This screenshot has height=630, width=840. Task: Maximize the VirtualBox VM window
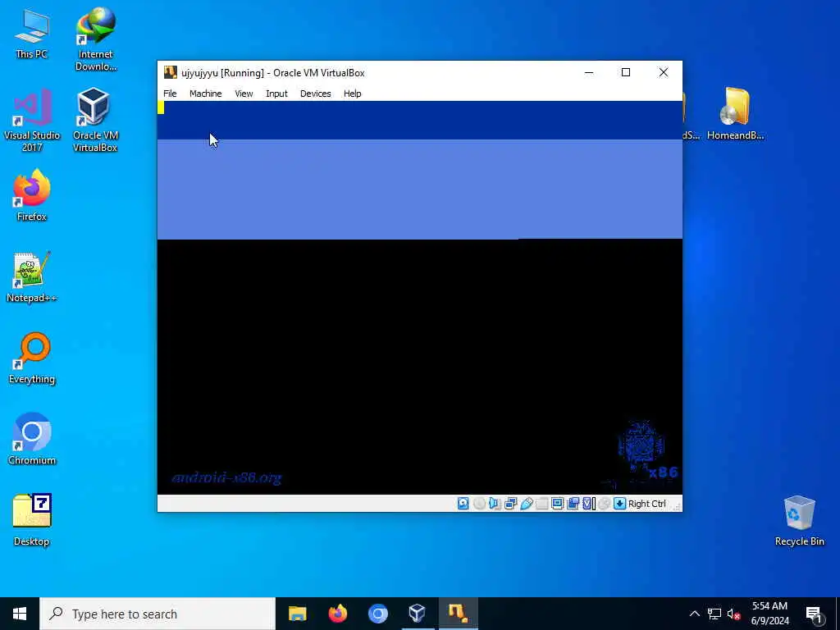point(626,72)
